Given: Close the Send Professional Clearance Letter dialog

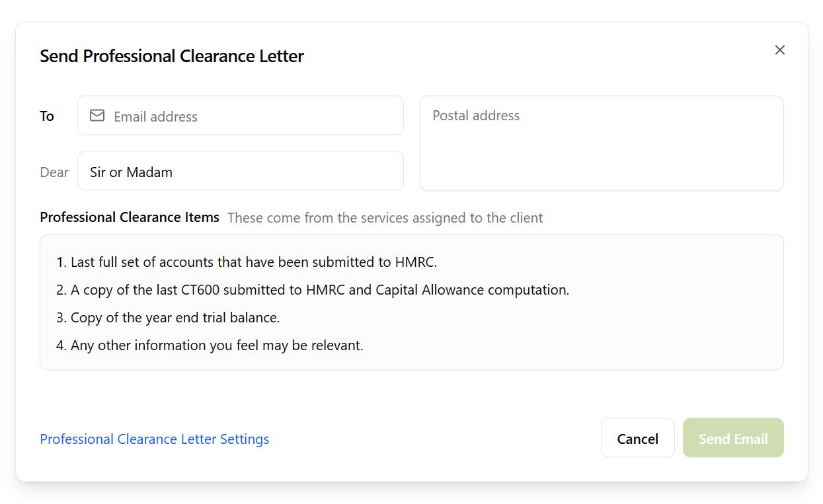Looking at the screenshot, I should (x=779, y=50).
